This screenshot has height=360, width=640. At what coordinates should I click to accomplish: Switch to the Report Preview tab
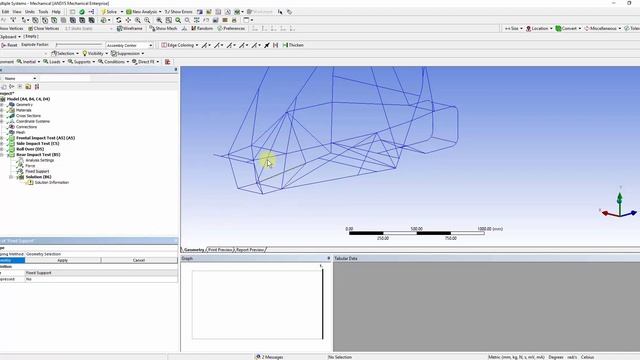click(x=250, y=249)
